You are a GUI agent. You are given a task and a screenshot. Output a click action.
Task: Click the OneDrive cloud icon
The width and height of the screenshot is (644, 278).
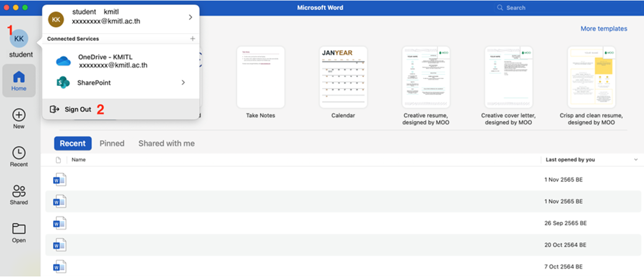point(64,61)
